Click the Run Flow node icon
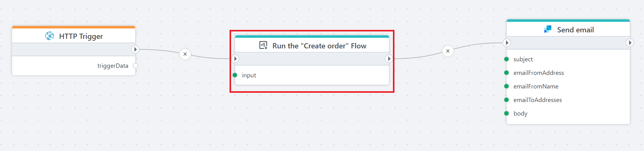The image size is (644, 151). click(263, 46)
